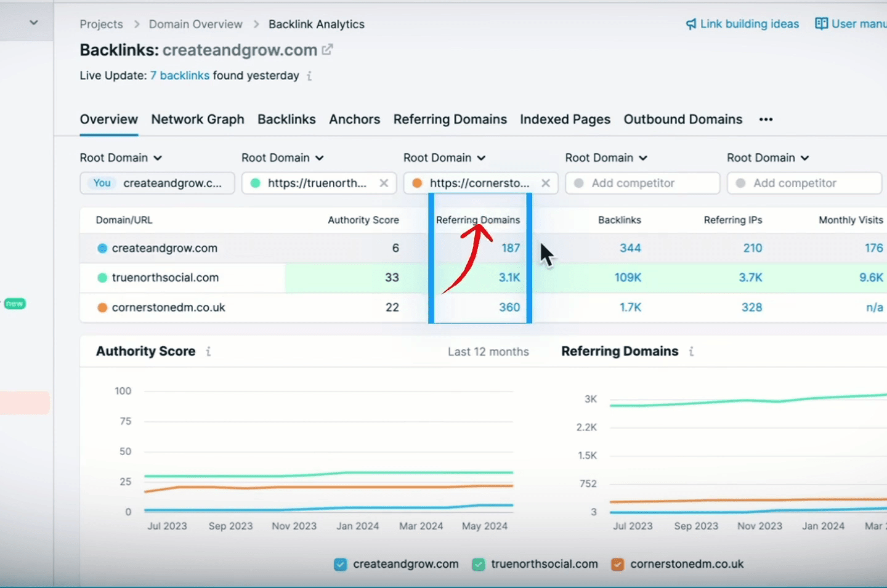Remove cornerstone competitor with X icon
Screen dimensions: 887x588
point(546,183)
